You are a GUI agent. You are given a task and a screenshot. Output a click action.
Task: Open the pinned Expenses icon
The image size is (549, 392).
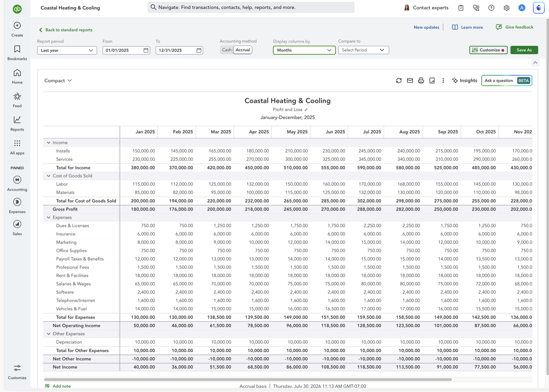pyautogui.click(x=17, y=202)
